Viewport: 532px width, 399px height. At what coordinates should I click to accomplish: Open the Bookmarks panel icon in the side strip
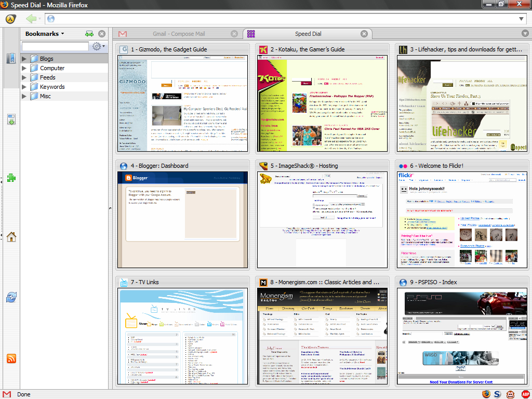point(11,58)
